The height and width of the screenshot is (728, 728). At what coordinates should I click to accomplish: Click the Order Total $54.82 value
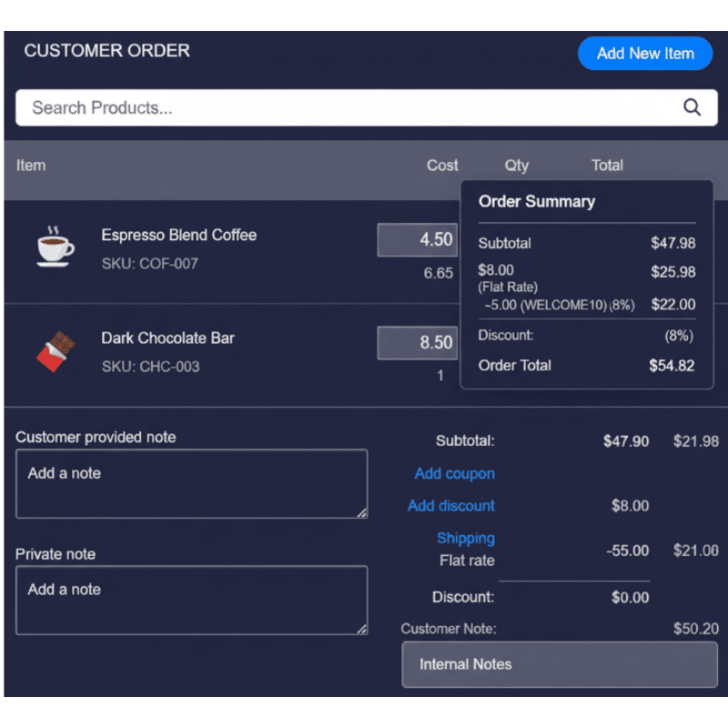point(672,366)
